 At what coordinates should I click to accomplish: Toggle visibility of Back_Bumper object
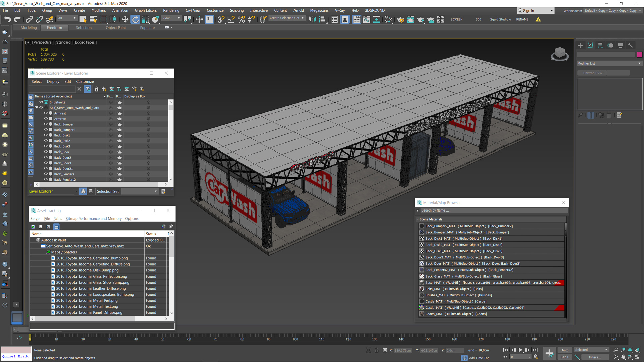(x=46, y=124)
